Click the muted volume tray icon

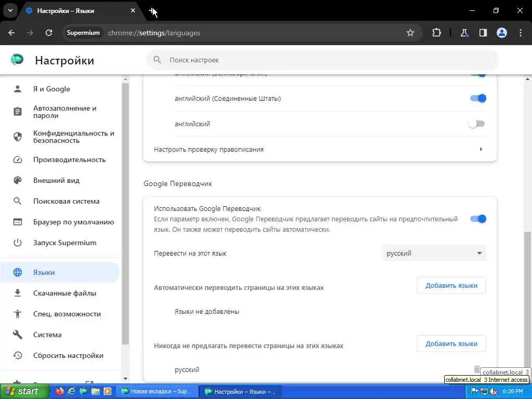pos(494,392)
